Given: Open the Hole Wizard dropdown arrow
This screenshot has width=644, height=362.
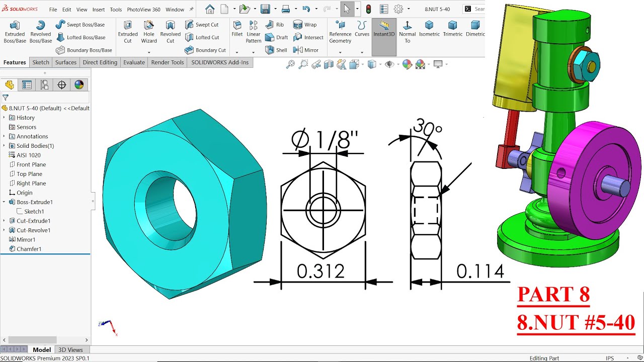Looking at the screenshot, I should coord(149,52).
